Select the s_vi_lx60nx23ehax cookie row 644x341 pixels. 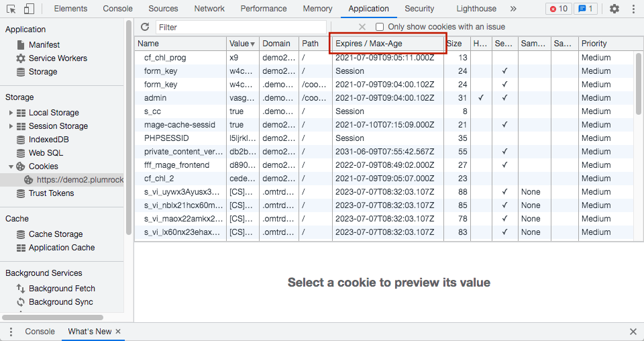pos(384,232)
